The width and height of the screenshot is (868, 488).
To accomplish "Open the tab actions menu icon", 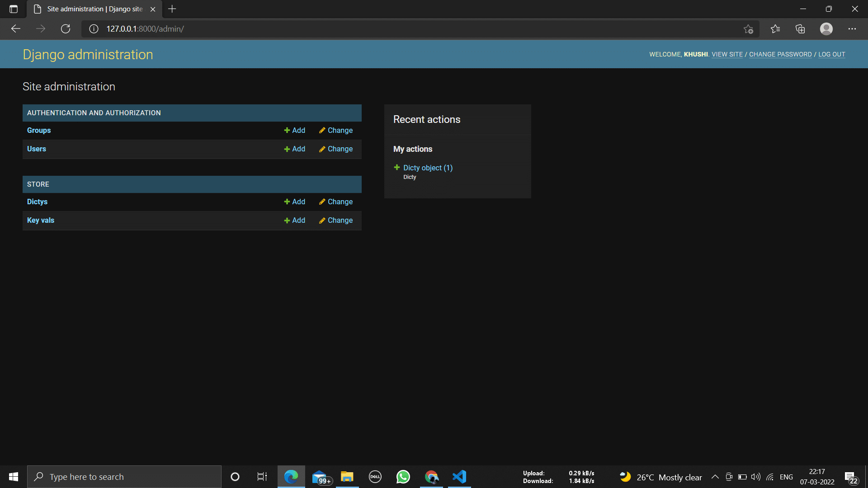I will pyautogui.click(x=14, y=9).
